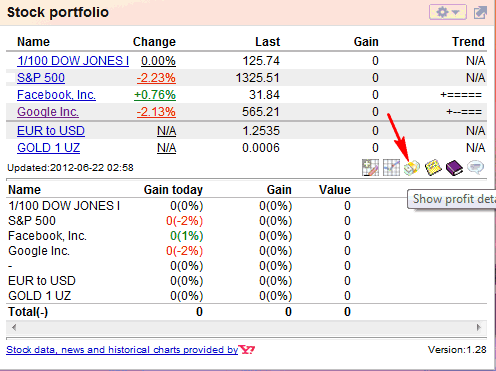The height and width of the screenshot is (371, 496).
Task: Click the purple book help icon
Action: coord(454,167)
